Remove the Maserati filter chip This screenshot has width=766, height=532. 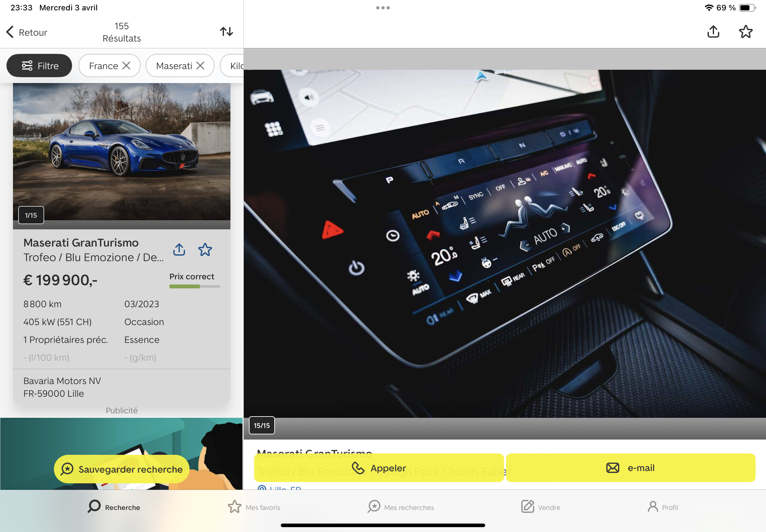click(x=200, y=66)
